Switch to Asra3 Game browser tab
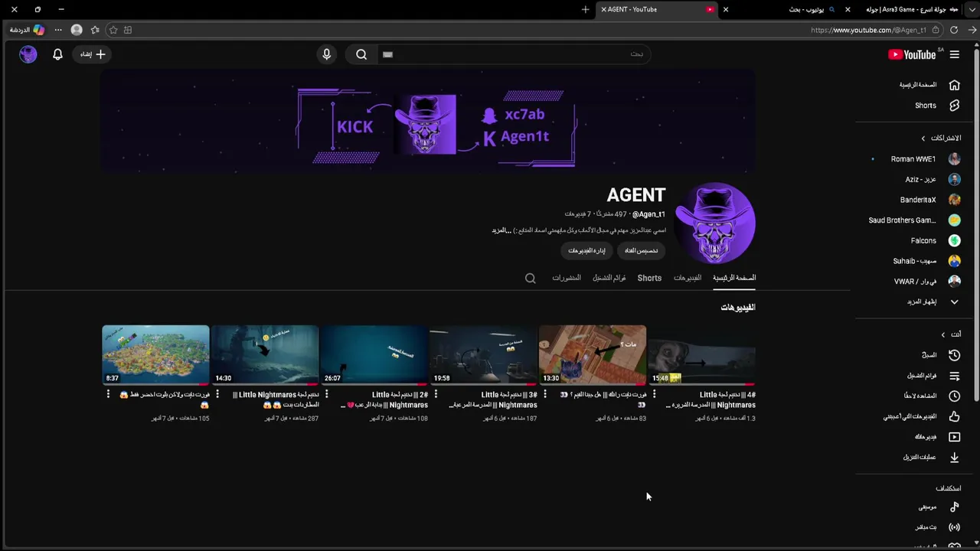The width and height of the screenshot is (980, 551). click(x=911, y=9)
